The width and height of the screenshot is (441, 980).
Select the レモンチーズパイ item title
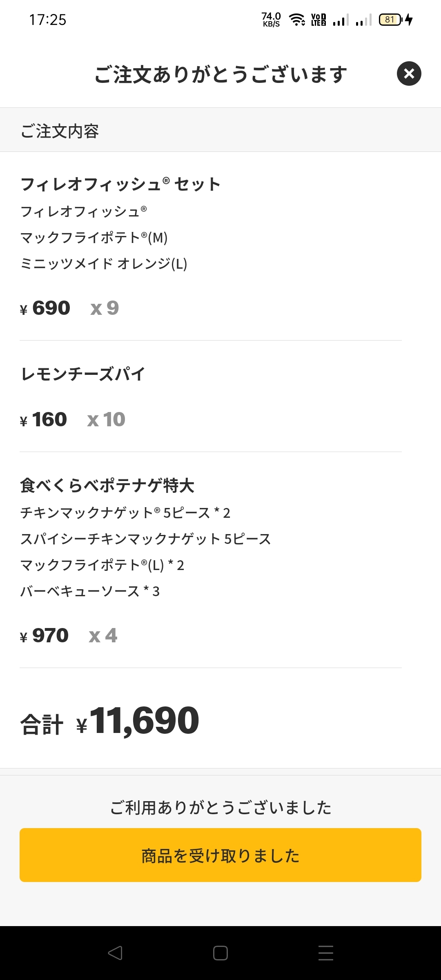[83, 374]
